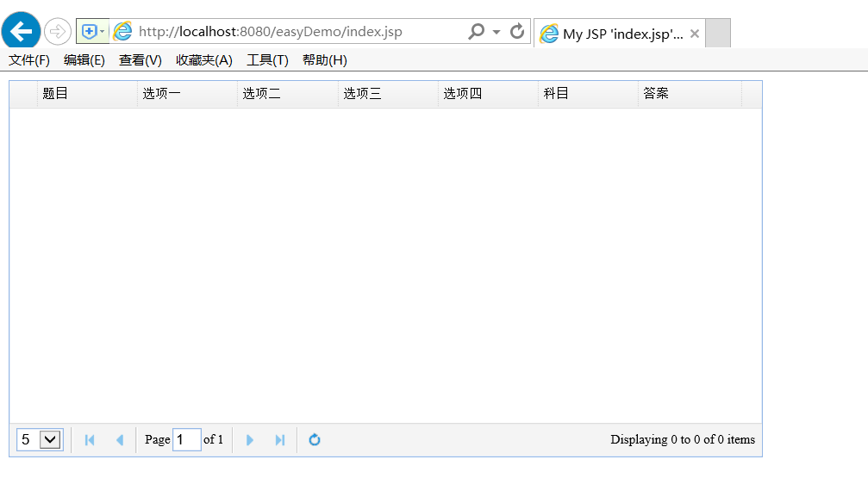Screen dimensions: 868x503
Task: Open the page size dropdown showing 5
Action: pos(40,440)
